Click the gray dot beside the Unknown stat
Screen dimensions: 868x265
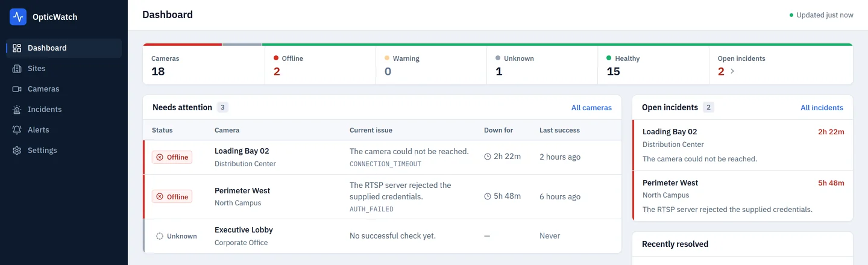tap(498, 58)
